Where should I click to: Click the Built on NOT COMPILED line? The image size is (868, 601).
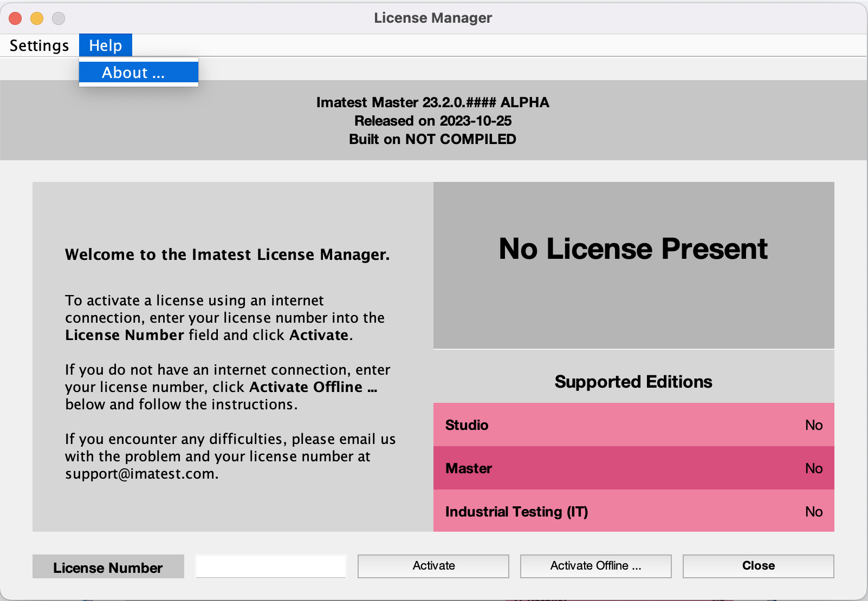point(433,139)
